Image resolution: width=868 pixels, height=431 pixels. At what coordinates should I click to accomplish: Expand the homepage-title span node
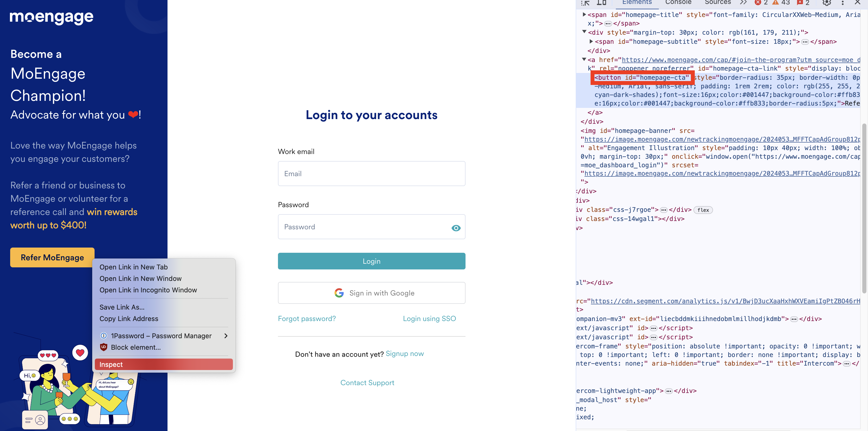click(x=584, y=15)
